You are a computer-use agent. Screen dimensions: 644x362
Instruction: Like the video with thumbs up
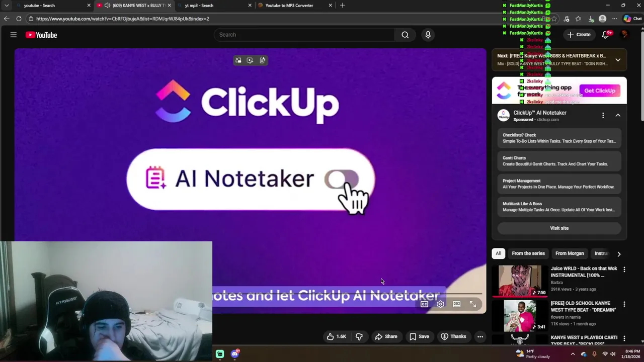pyautogui.click(x=336, y=336)
